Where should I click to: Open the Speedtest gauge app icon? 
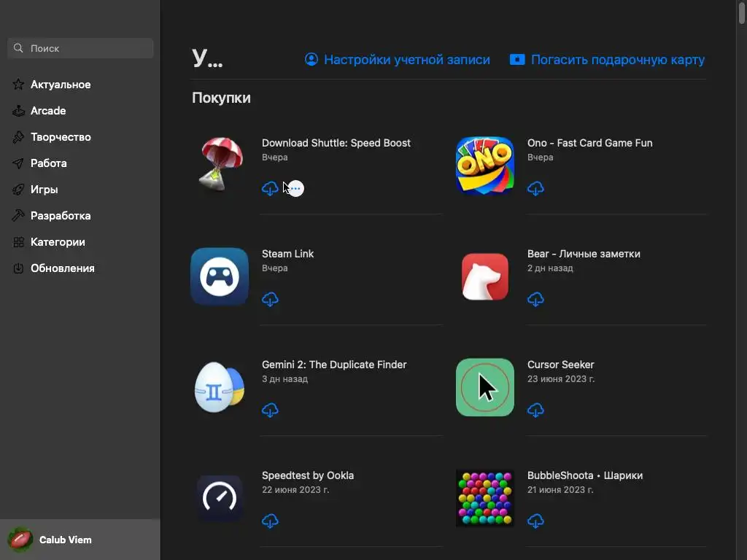tap(220, 497)
